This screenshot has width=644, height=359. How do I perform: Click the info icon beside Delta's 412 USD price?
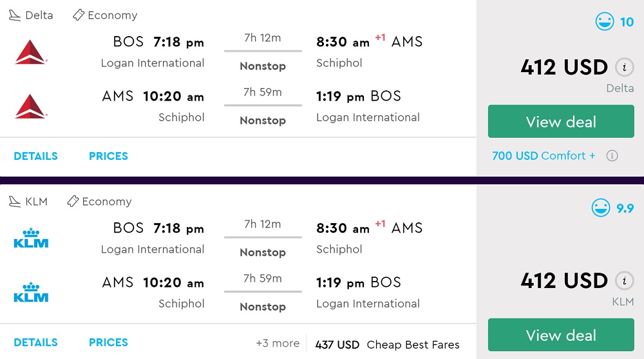[x=623, y=67]
